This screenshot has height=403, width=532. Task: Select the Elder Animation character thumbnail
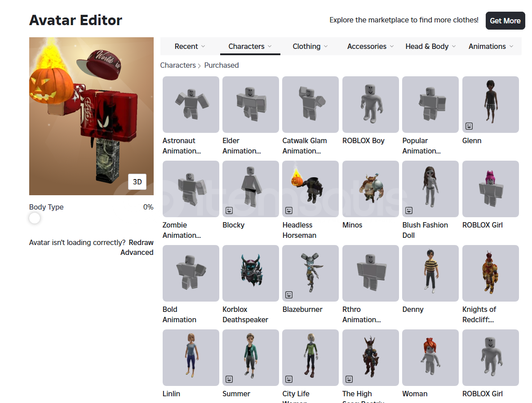(x=251, y=105)
